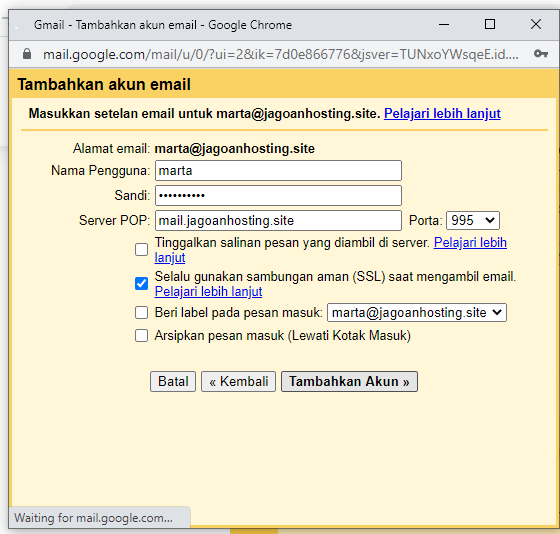Image resolution: width=560 pixels, height=534 pixels.
Task: Go back with the Kembali button
Action: click(238, 381)
